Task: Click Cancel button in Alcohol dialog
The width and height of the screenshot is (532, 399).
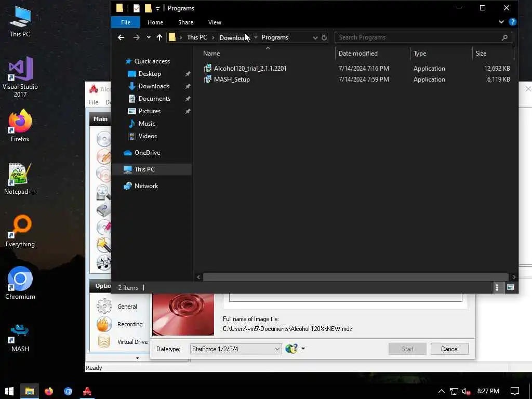Action: 449,349
